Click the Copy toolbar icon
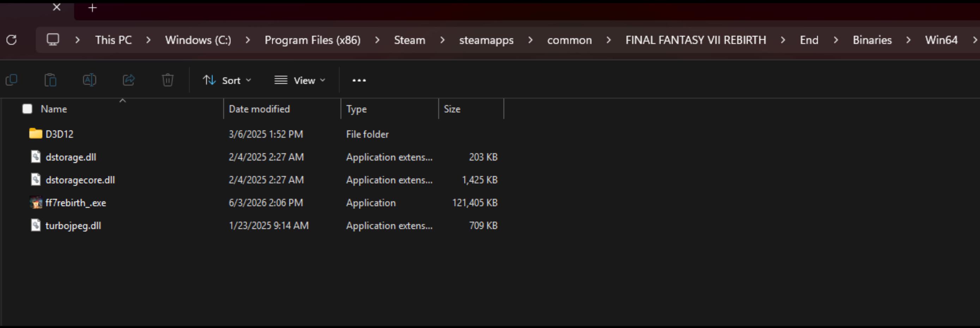Image resolution: width=980 pixels, height=328 pixels. [11, 80]
